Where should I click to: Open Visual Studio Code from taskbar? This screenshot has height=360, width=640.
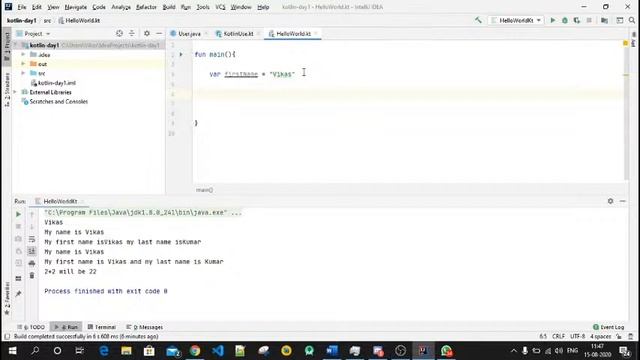[x=218, y=351]
